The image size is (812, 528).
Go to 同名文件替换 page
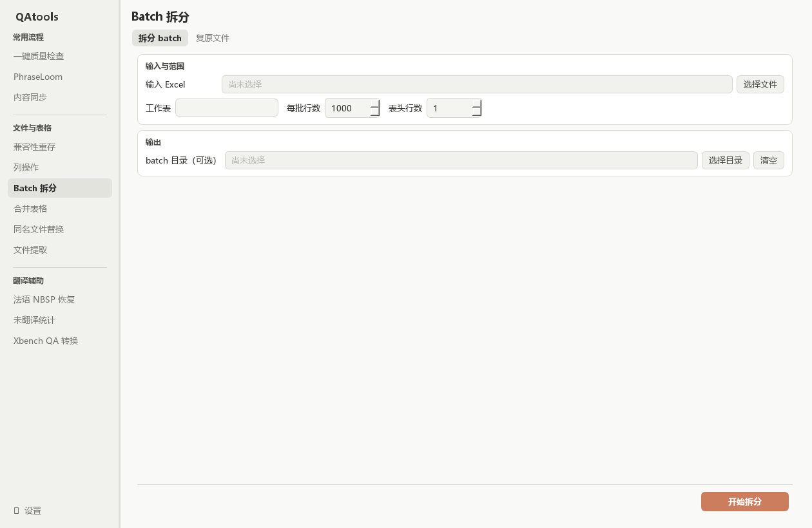[x=60, y=229]
